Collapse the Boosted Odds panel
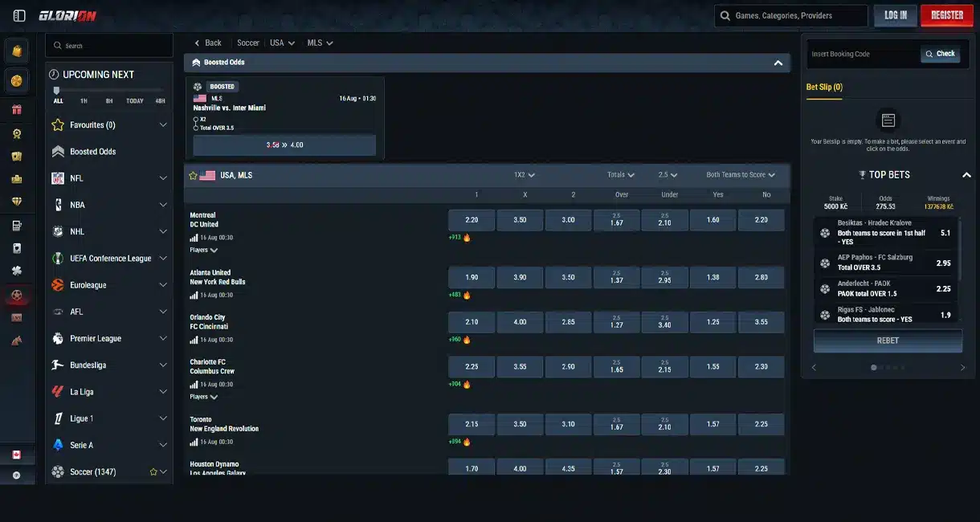The width and height of the screenshot is (980, 522). pyautogui.click(x=778, y=63)
